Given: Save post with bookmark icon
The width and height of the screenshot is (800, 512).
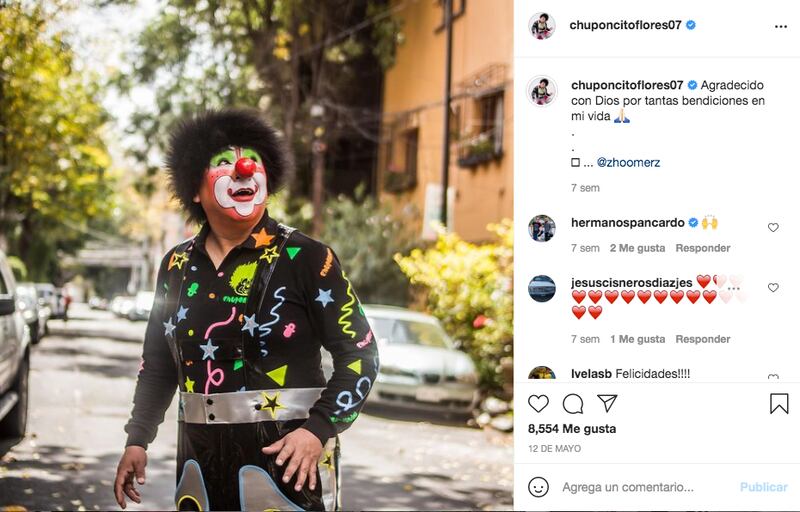Looking at the screenshot, I should 779,403.
